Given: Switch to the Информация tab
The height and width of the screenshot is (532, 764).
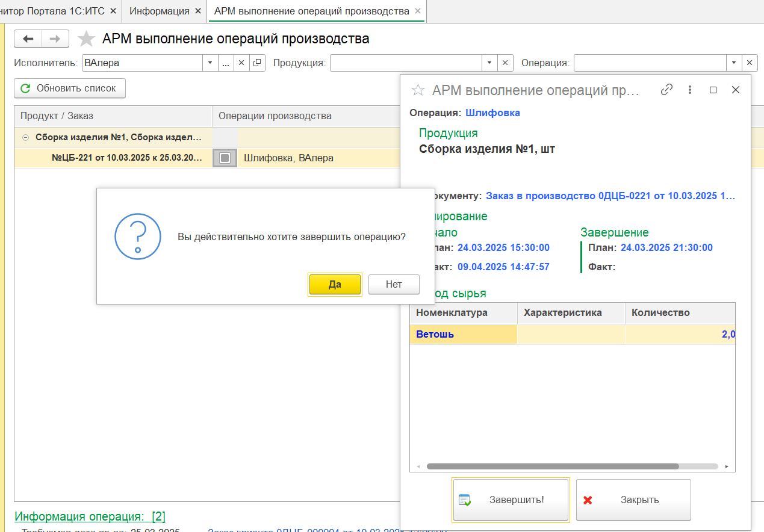Looking at the screenshot, I should [x=159, y=11].
